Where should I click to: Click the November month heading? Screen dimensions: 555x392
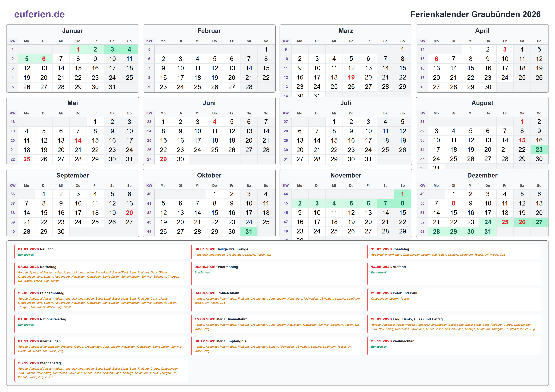point(346,175)
